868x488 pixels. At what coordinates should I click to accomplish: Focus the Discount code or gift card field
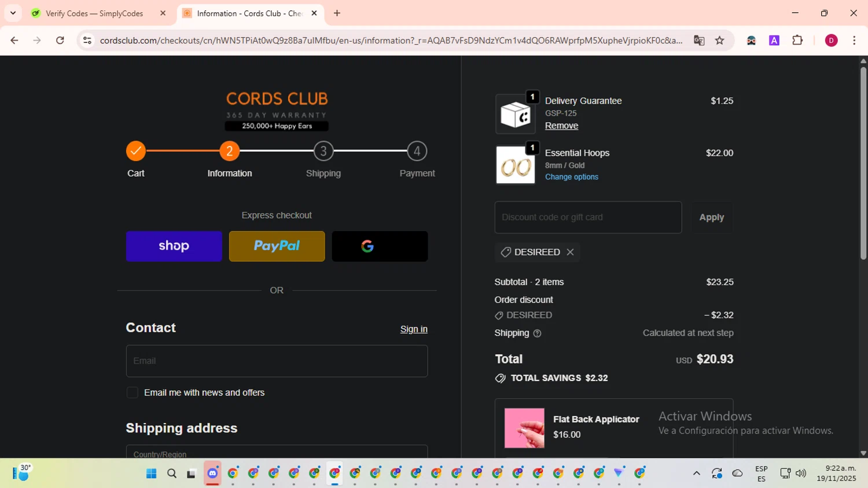point(589,217)
